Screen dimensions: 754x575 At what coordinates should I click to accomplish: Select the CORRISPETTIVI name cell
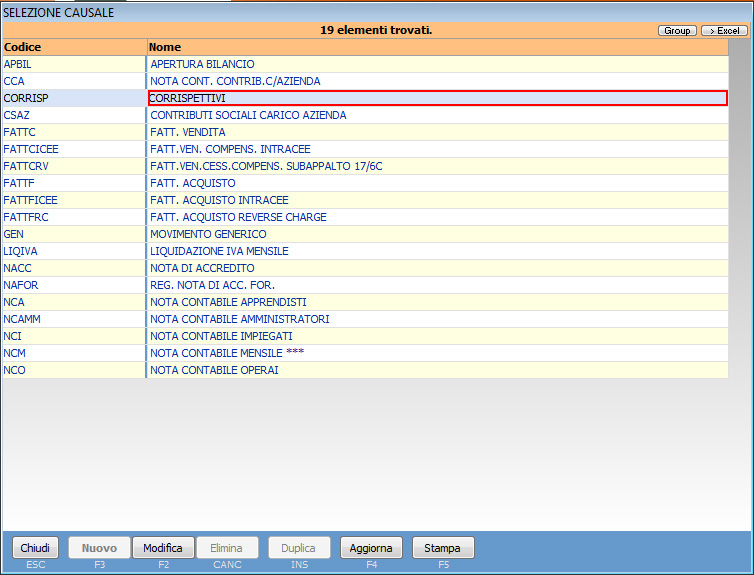click(x=437, y=98)
